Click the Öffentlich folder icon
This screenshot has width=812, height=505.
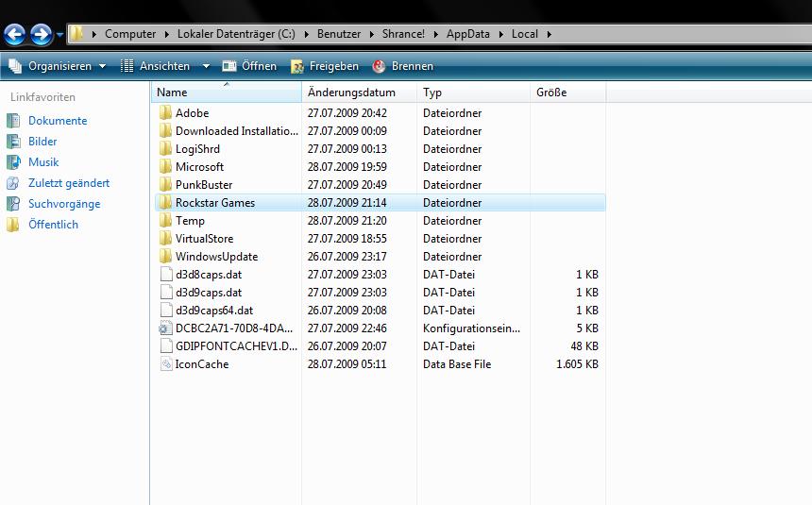point(13,225)
